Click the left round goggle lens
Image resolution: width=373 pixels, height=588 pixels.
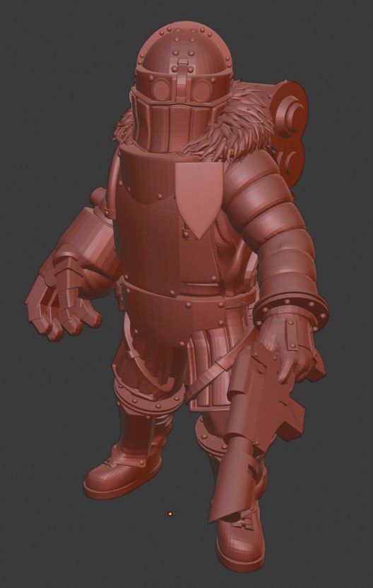click(x=162, y=88)
